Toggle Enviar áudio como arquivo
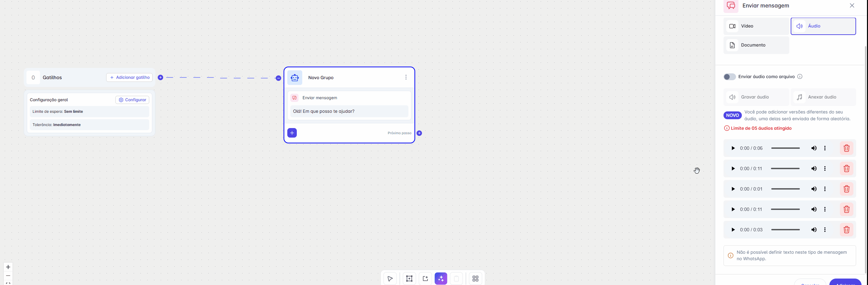 click(x=730, y=77)
